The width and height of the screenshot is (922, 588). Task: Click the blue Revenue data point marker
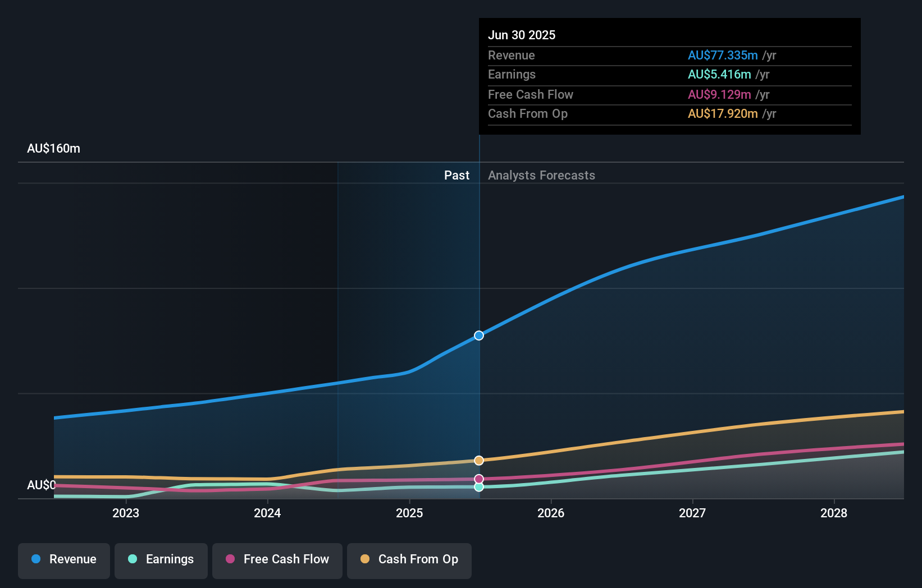pos(479,336)
